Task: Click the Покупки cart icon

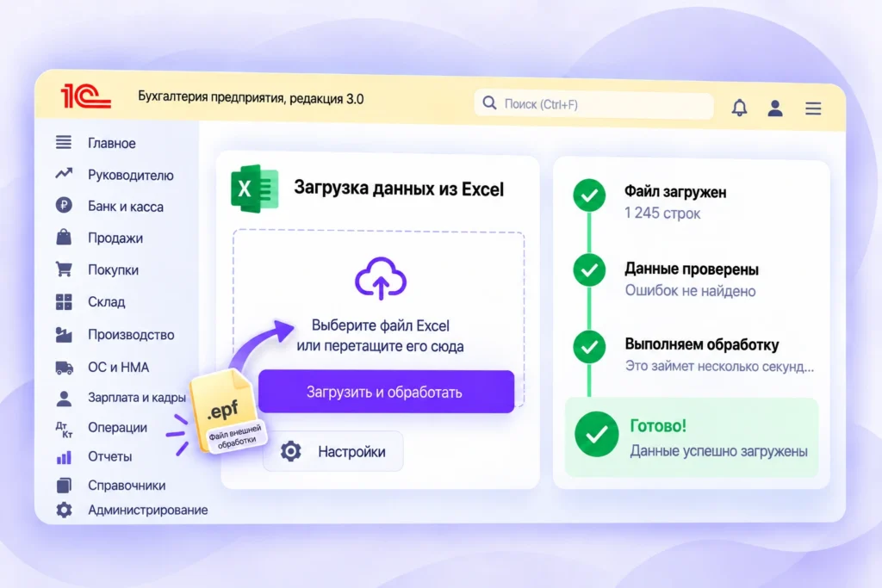Action: point(64,269)
